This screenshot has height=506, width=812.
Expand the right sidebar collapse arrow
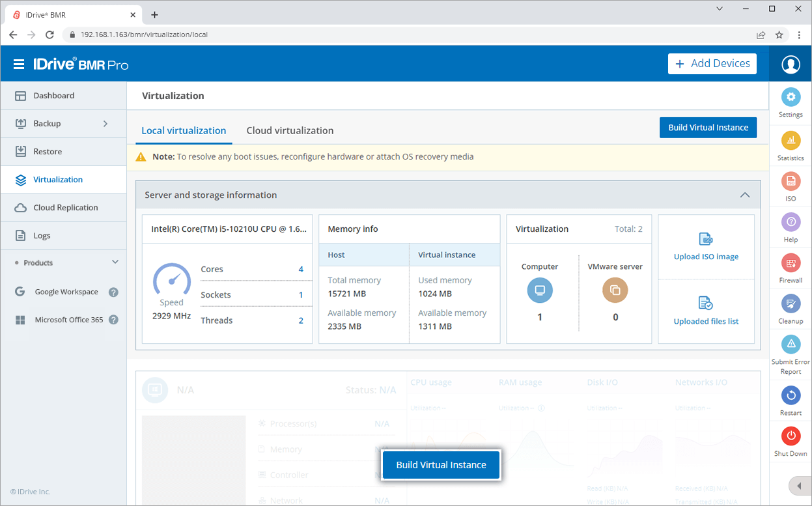point(799,486)
